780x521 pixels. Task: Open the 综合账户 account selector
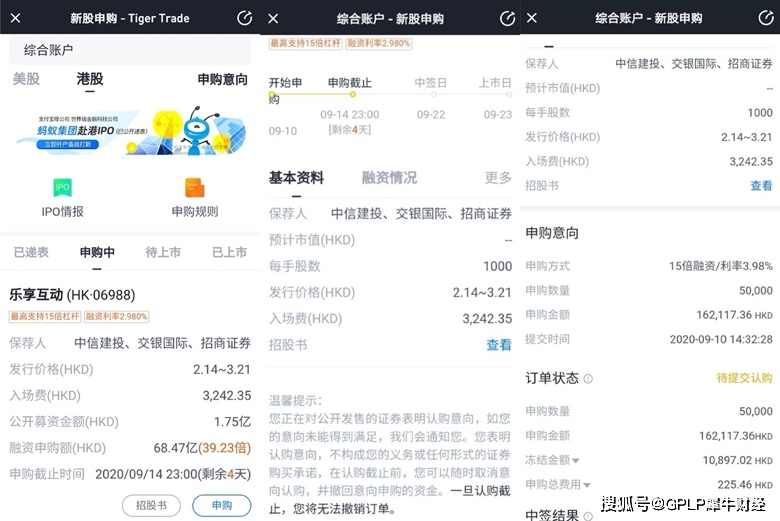(x=130, y=50)
